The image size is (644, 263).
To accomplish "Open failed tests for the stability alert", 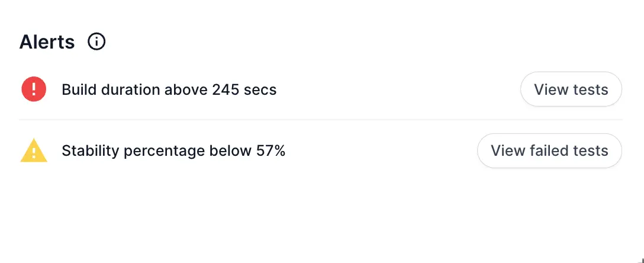I will (x=549, y=151).
